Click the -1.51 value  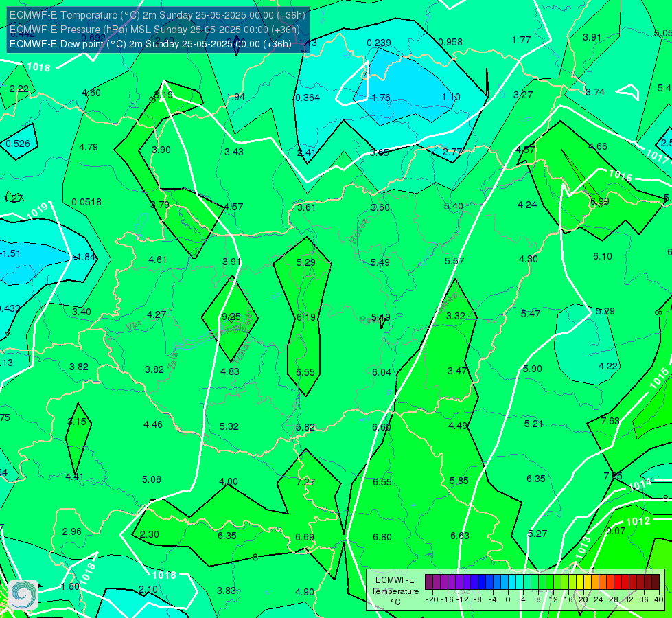click(10, 254)
